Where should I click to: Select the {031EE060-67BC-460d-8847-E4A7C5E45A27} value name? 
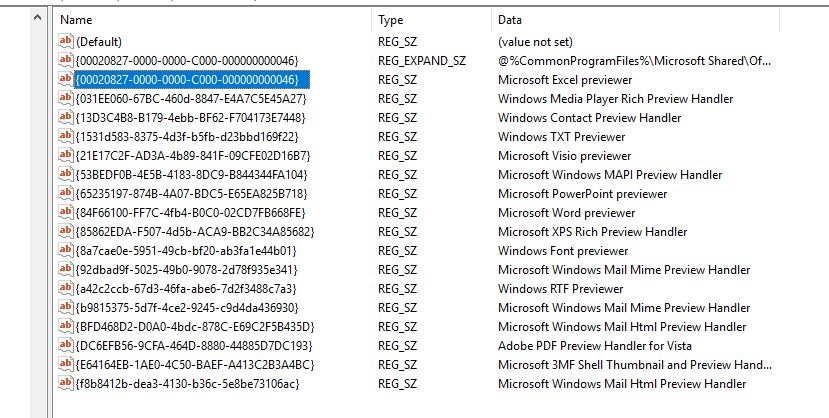point(191,98)
